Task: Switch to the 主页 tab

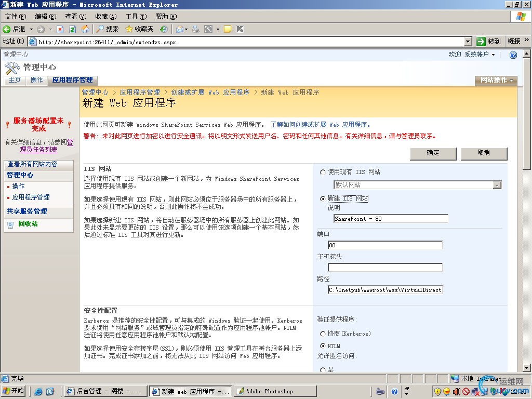Action: tap(15, 80)
